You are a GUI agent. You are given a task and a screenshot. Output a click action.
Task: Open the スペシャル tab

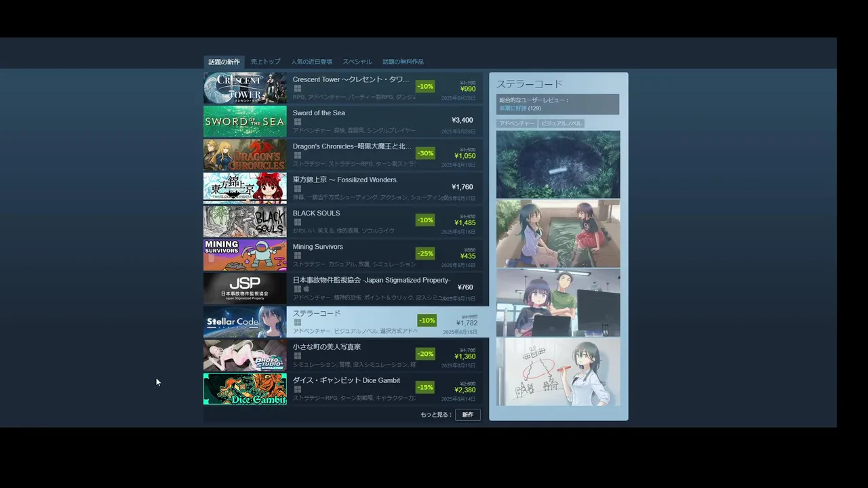(x=357, y=62)
